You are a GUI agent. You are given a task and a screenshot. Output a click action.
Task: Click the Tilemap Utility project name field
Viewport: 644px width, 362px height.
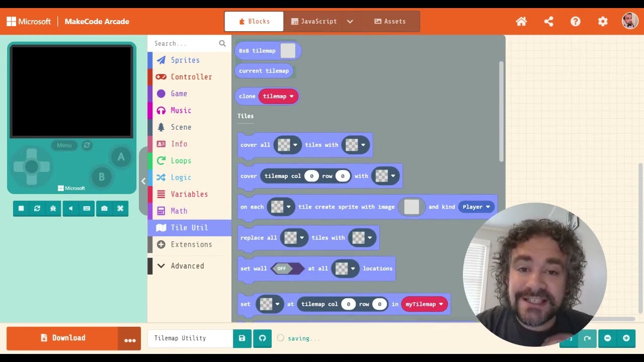click(x=191, y=338)
